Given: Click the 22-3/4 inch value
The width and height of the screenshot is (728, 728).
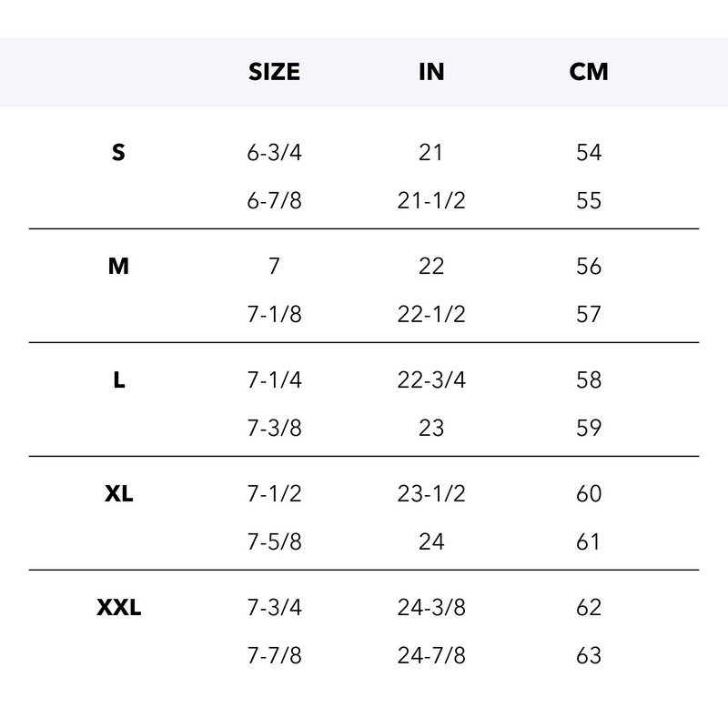Looking at the screenshot, I should click(431, 380).
